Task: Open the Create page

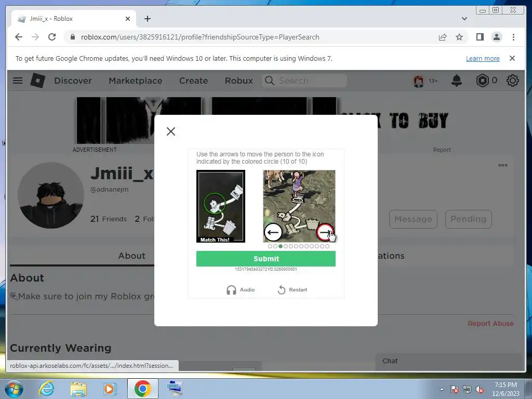Action: coord(193,81)
